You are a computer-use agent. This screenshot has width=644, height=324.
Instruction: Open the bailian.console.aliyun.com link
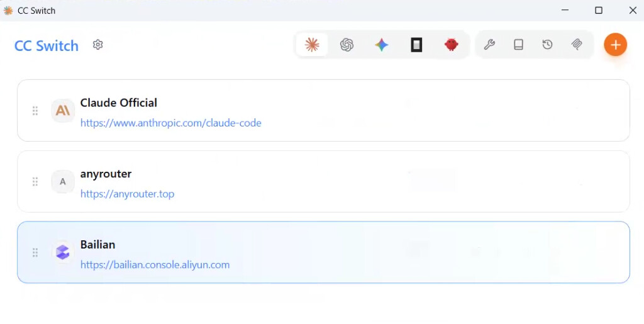155,264
